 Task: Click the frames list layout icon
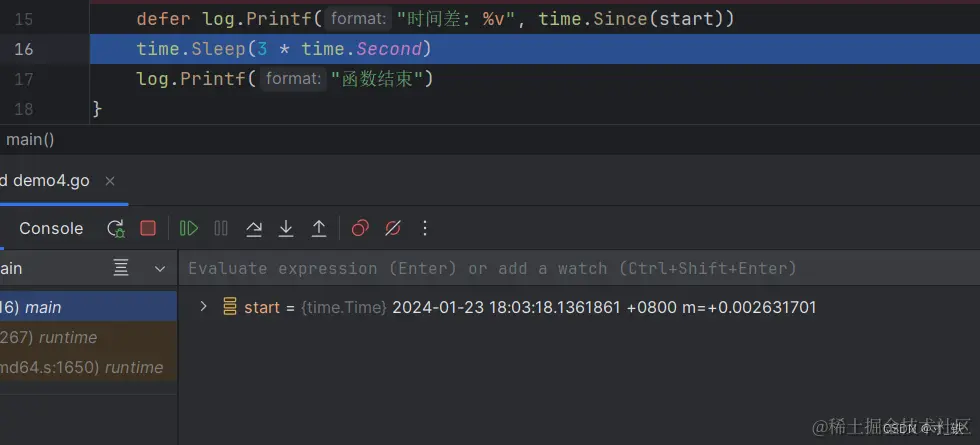[x=121, y=268]
